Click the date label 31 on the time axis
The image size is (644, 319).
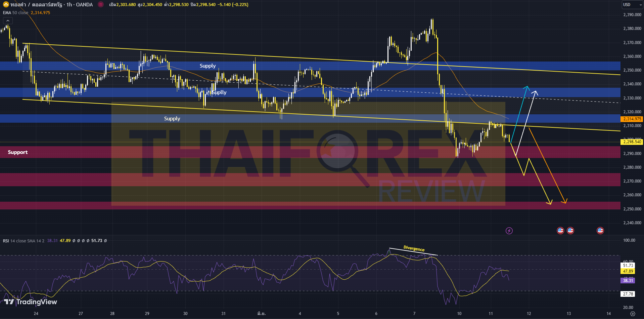pos(223,314)
